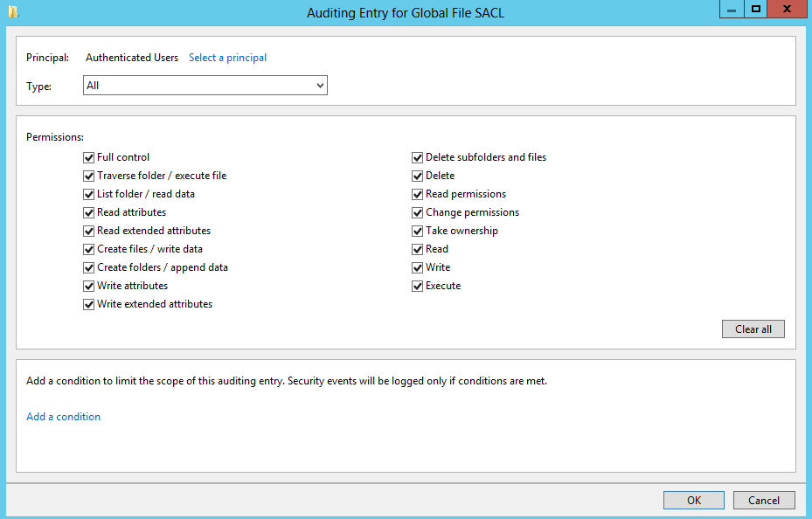Toggle List folder / read data checkbox
This screenshot has height=519, width=812.
[88, 194]
